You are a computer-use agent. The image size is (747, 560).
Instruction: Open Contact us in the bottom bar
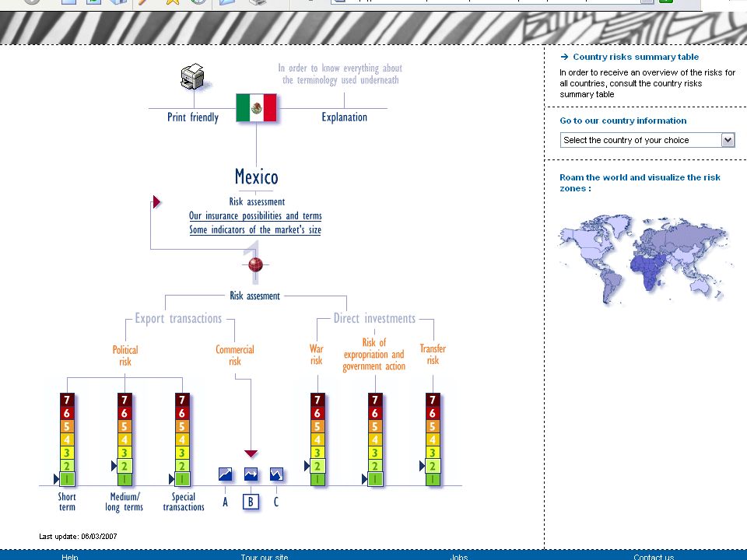[654, 557]
